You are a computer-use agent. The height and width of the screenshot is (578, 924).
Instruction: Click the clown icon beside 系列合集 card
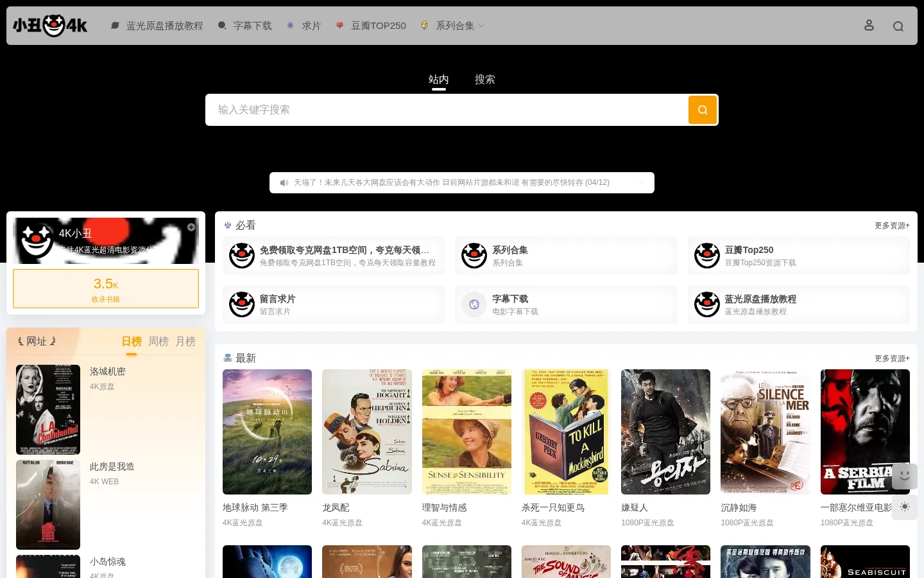click(x=474, y=256)
